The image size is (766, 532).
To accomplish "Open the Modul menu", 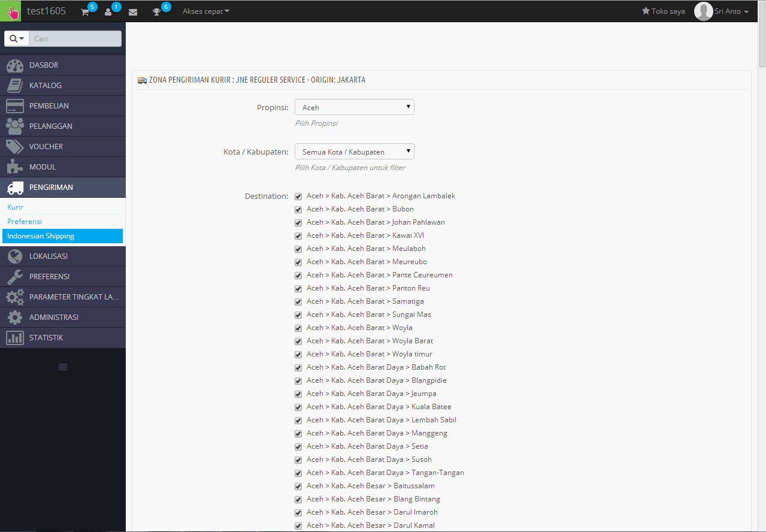I will (x=63, y=167).
